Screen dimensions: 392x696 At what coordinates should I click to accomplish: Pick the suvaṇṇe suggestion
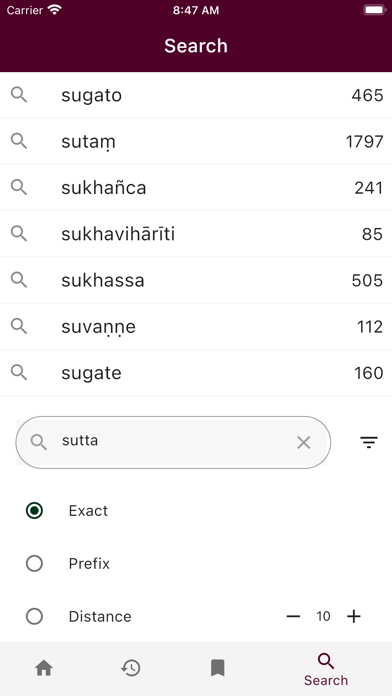click(196, 326)
